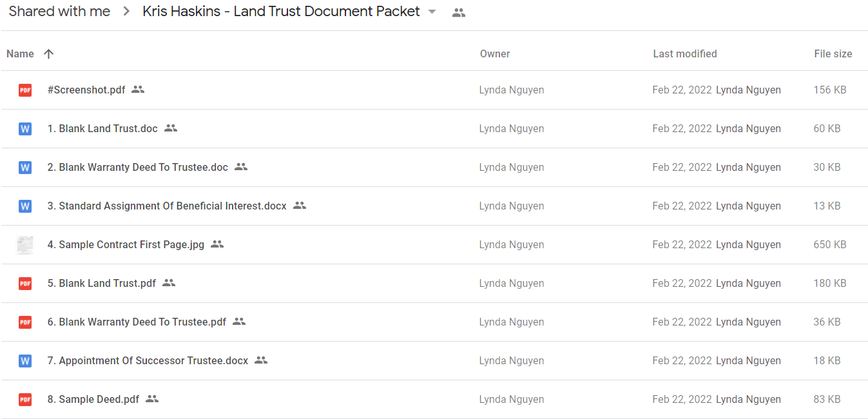The height and width of the screenshot is (419, 868).
Task: Expand the breadcrumb chevron after Shared with me
Action: click(x=126, y=12)
